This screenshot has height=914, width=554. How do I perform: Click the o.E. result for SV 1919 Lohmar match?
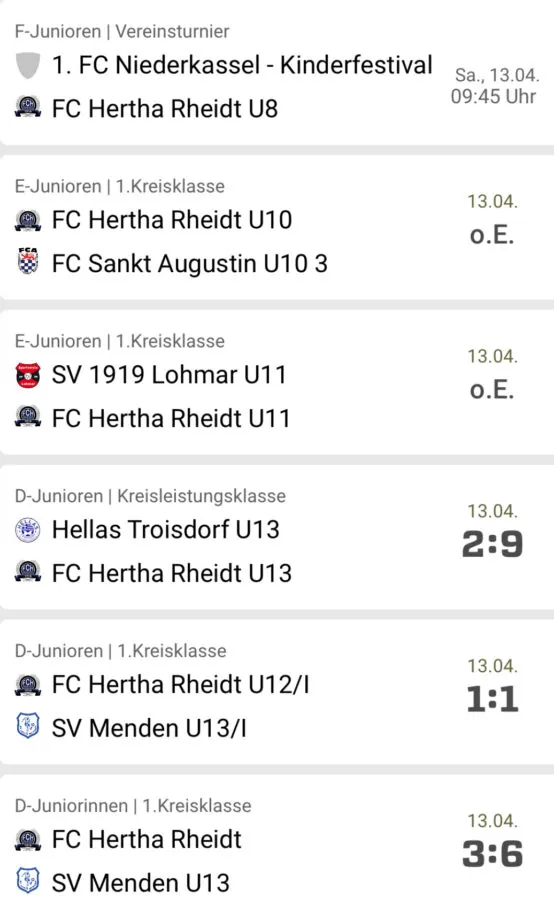click(x=492, y=389)
